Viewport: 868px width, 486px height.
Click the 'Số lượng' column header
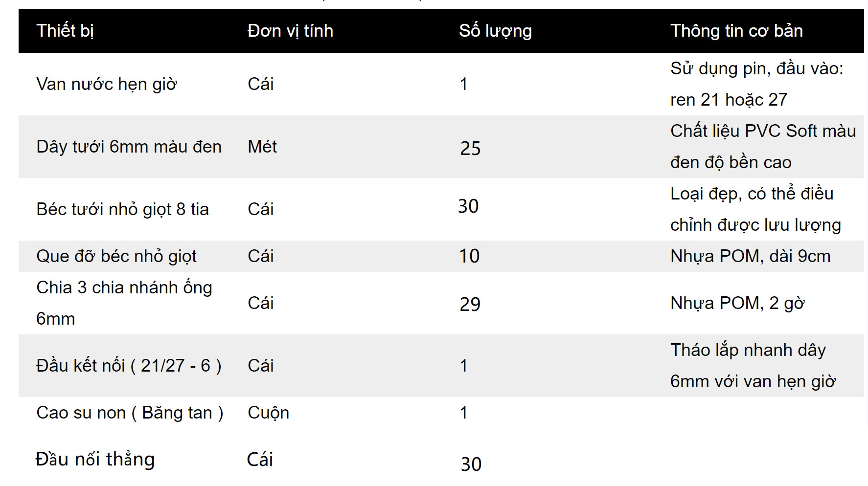point(495,31)
